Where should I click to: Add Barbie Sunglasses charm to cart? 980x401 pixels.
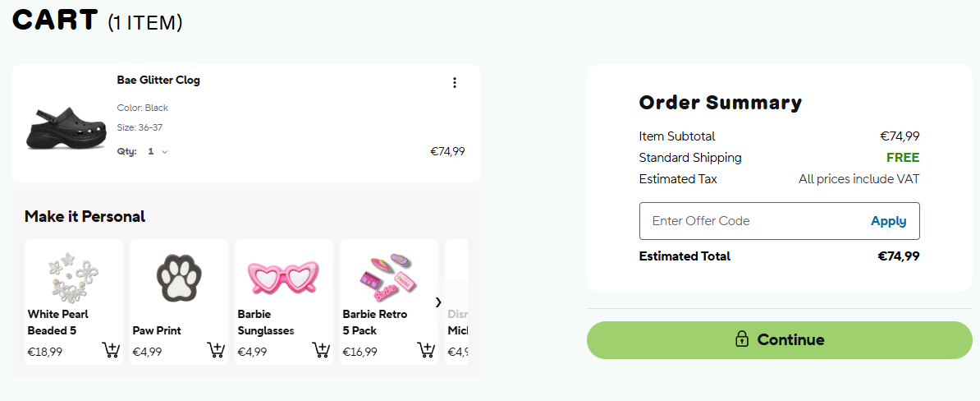click(321, 351)
